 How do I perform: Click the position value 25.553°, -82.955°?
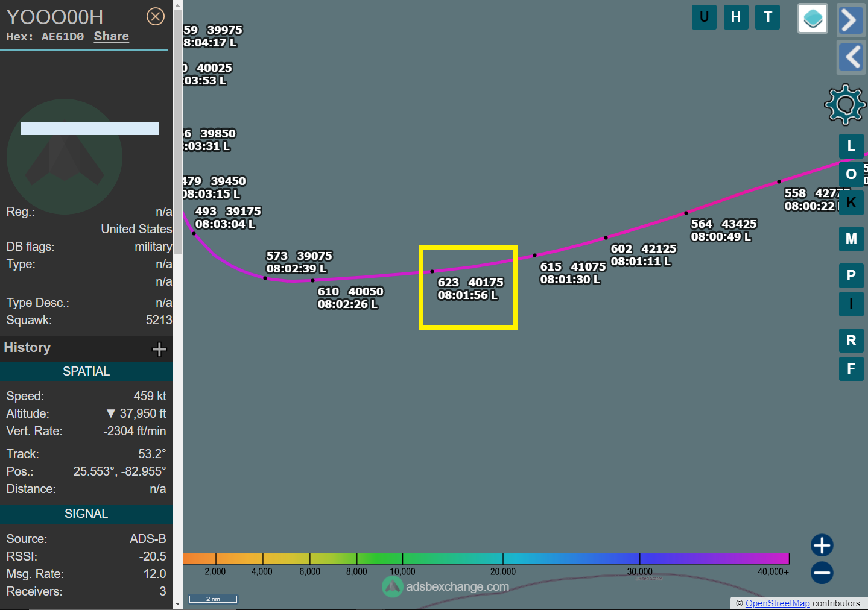[119, 471]
